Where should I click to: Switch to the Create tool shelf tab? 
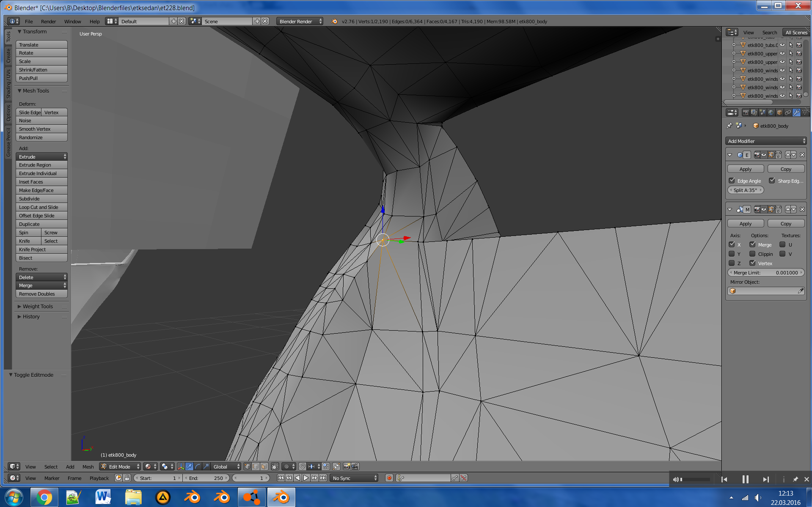tap(8, 56)
